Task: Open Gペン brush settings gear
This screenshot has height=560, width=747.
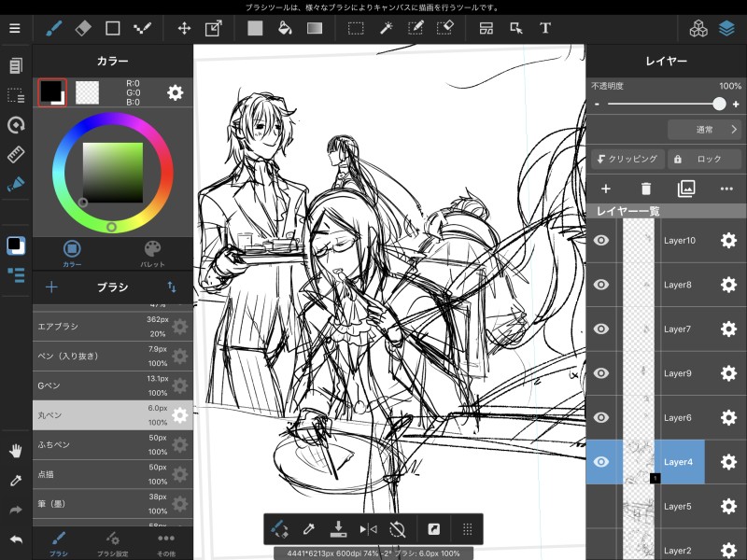Action: tap(179, 385)
